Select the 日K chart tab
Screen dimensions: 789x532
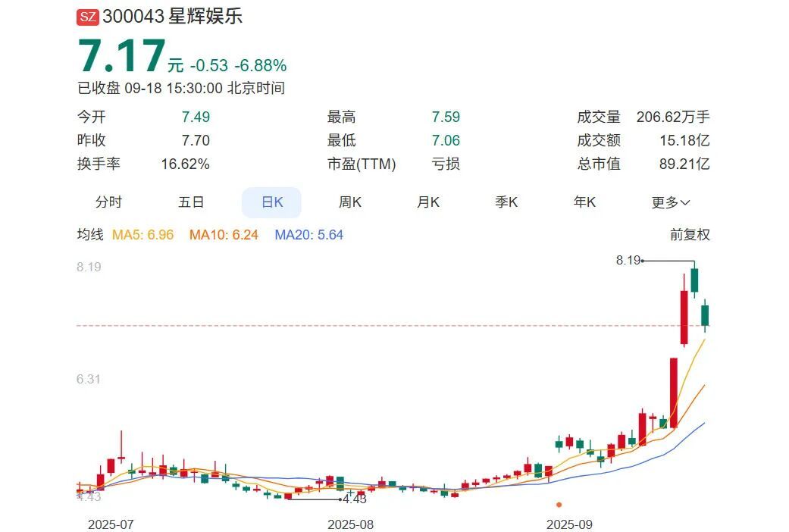click(271, 202)
